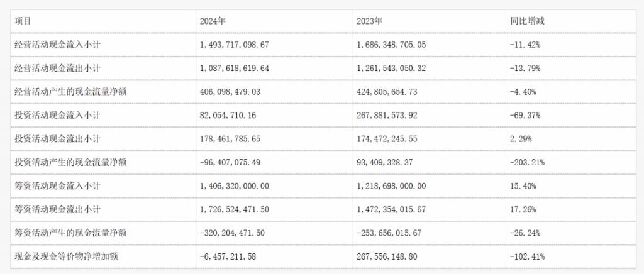The height and width of the screenshot is (274, 644).
Task: Click the 同比增减 column header
Action: pyautogui.click(x=527, y=21)
